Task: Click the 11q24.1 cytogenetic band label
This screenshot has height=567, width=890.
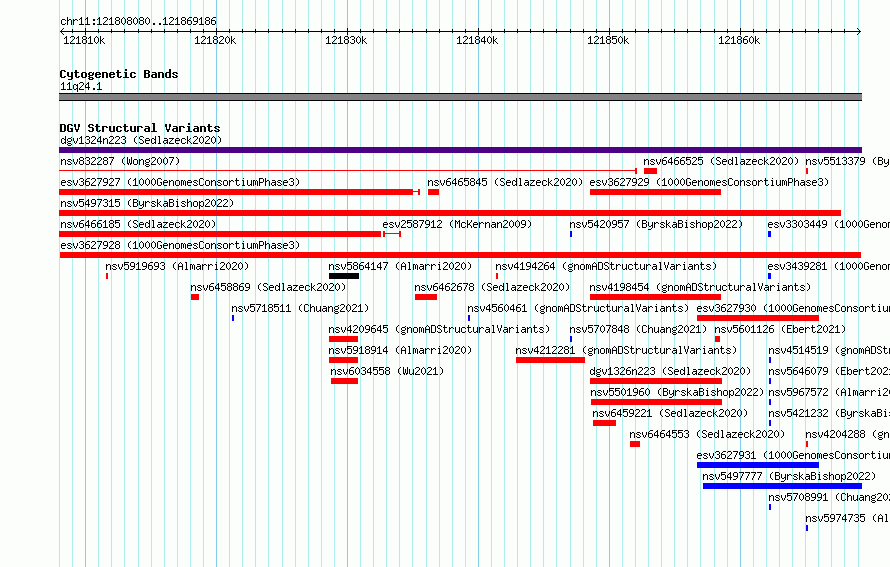Action: pos(81,86)
